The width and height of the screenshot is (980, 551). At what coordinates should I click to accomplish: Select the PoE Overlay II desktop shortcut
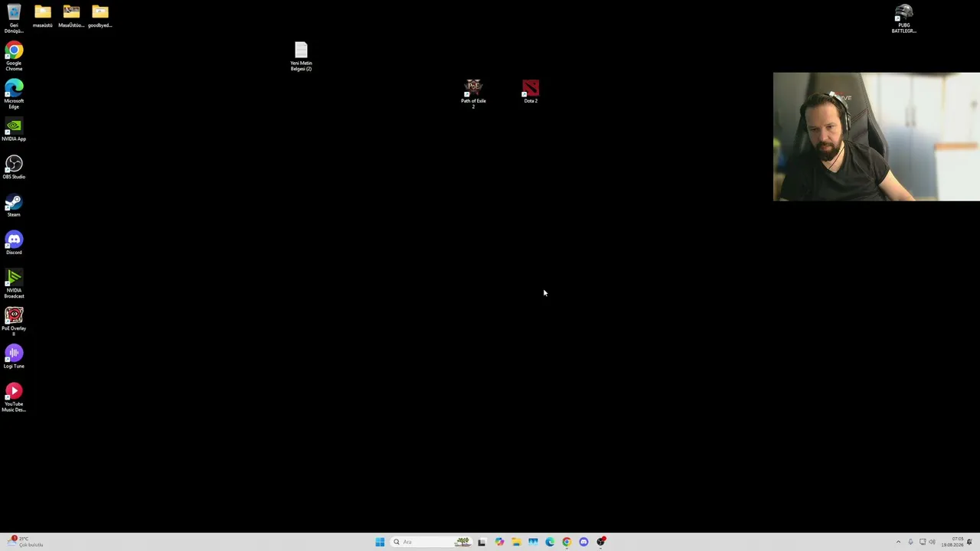[14, 321]
